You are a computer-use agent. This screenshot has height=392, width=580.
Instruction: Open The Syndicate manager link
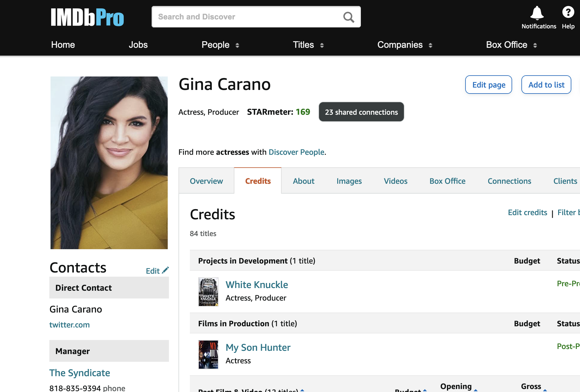[80, 373]
